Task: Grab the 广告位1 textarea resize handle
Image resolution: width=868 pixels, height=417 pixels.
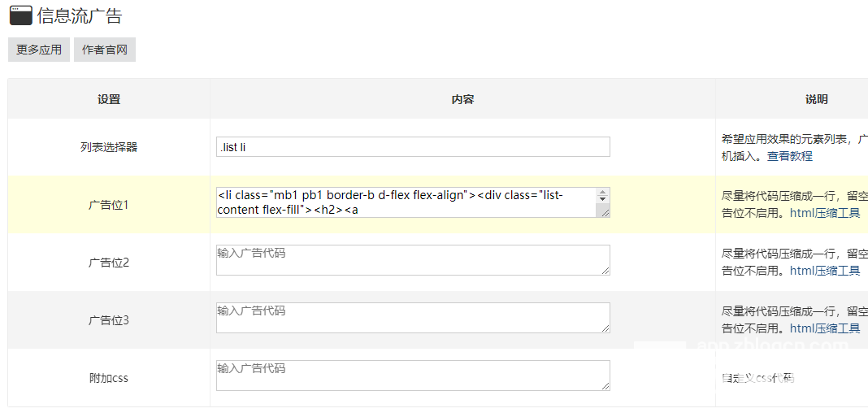Action: point(605,212)
